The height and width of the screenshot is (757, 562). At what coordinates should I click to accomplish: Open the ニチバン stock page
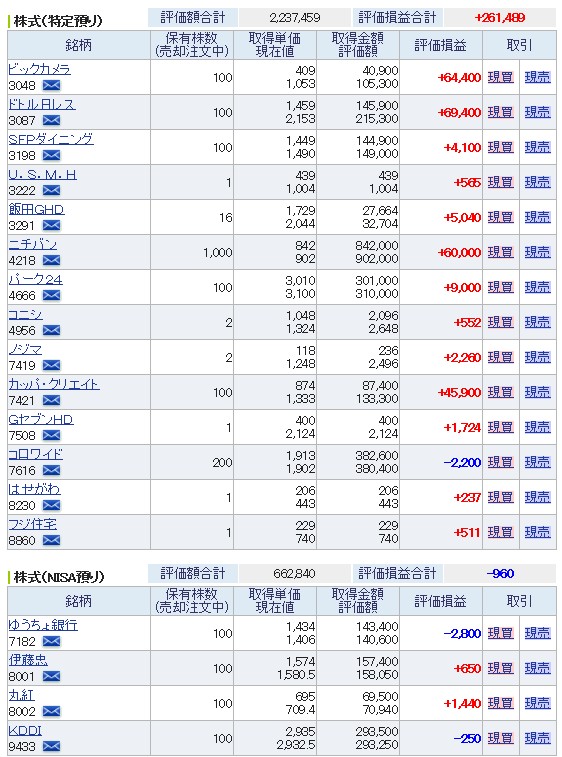(x=33, y=244)
